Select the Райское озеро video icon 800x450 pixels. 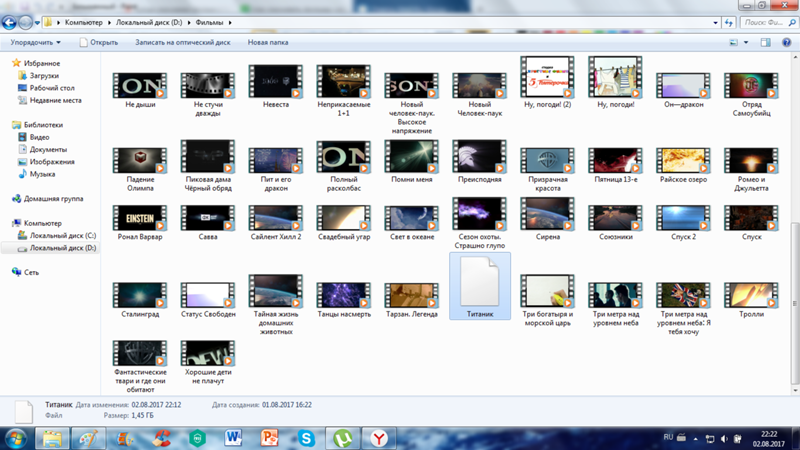click(683, 160)
